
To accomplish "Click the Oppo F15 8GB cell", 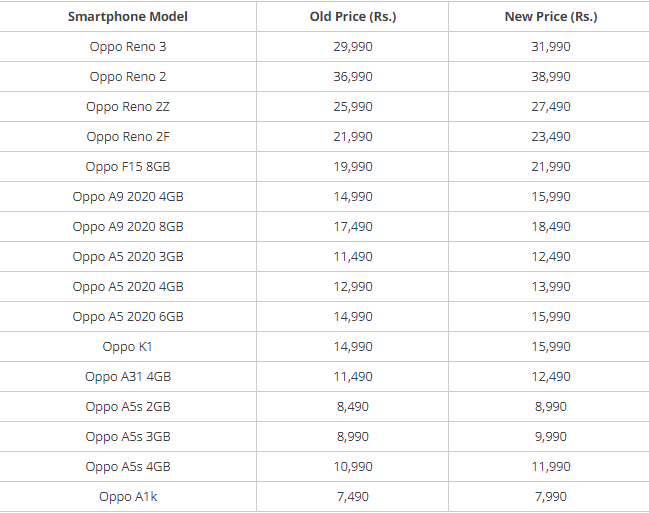I will pyautogui.click(x=128, y=167).
